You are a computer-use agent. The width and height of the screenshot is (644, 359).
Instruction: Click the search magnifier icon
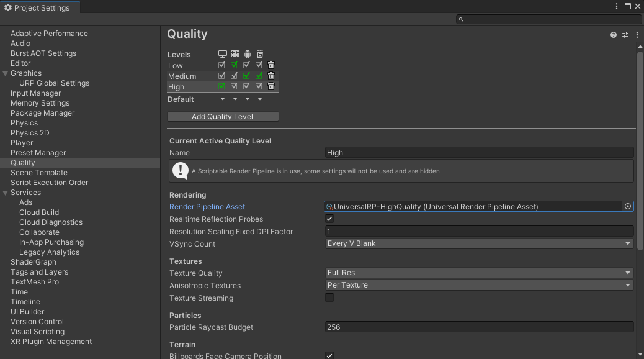tap(461, 19)
